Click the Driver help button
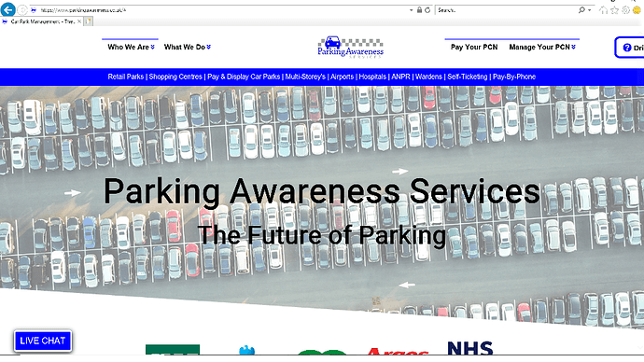 (x=630, y=48)
